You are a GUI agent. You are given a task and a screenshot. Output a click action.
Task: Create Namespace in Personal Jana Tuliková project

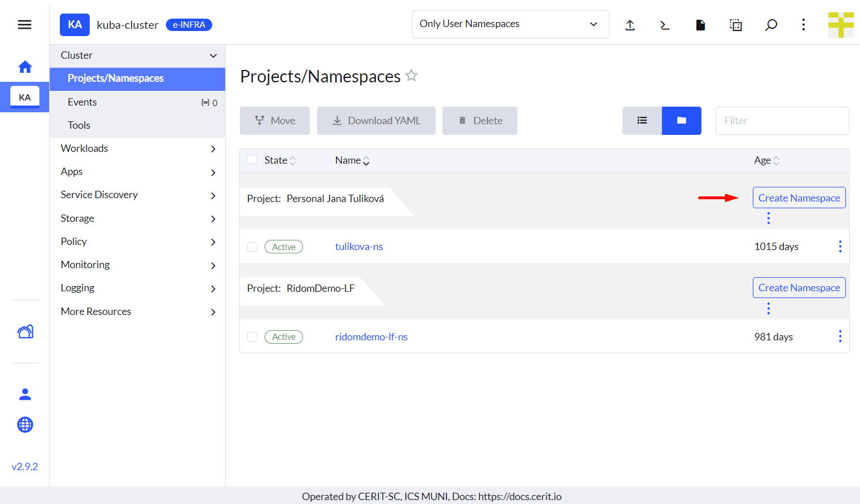(798, 198)
